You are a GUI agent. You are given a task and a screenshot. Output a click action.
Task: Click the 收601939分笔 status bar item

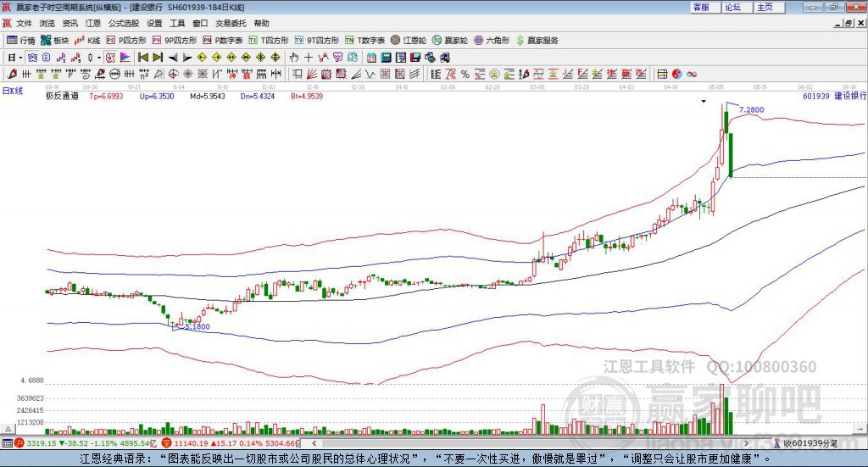point(807,443)
